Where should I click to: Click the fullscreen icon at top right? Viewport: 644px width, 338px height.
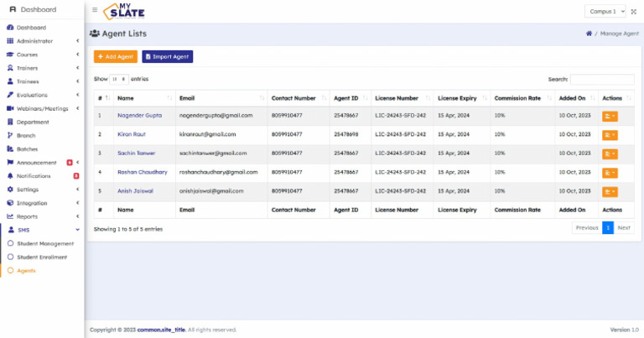coord(634,11)
